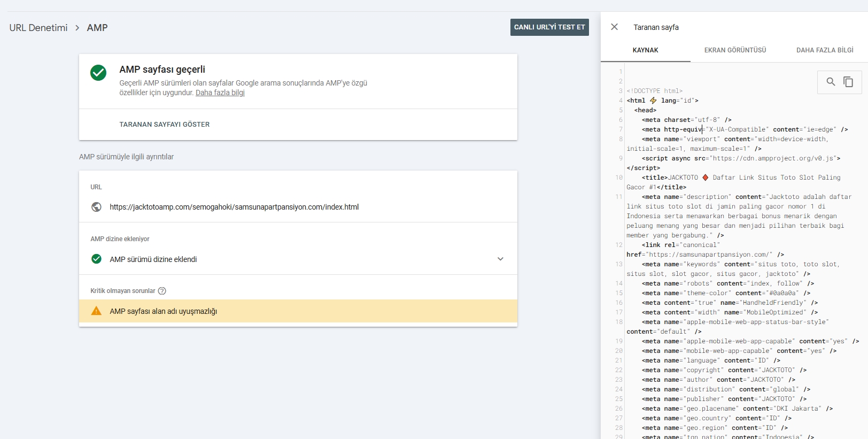Click the AMP dizine ekleniyor label
The image size is (868, 439).
120,239
